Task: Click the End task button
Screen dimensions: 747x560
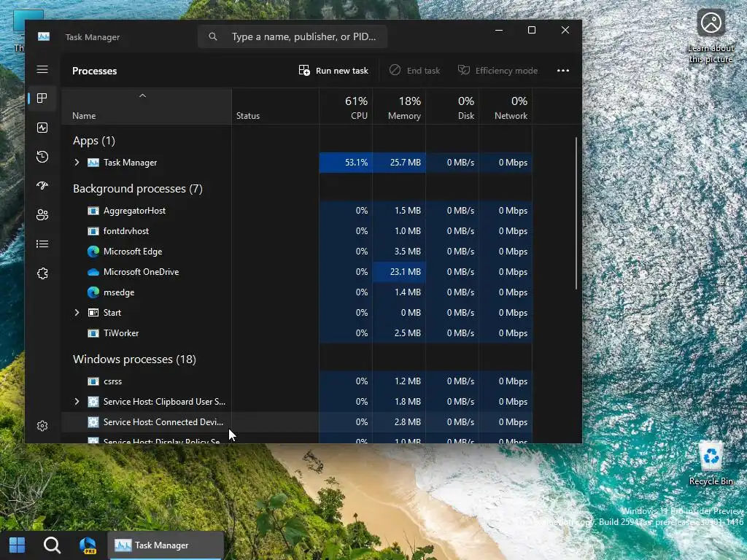Action: (414, 71)
